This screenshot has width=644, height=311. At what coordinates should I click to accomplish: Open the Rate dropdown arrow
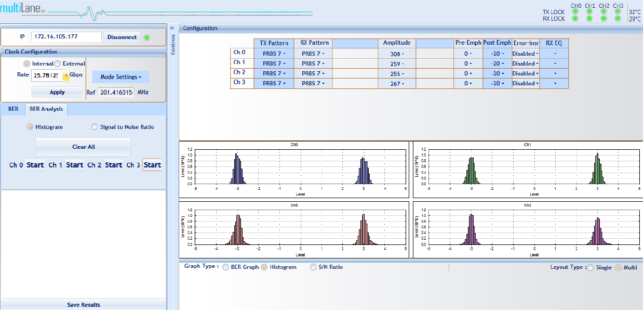[66, 76]
